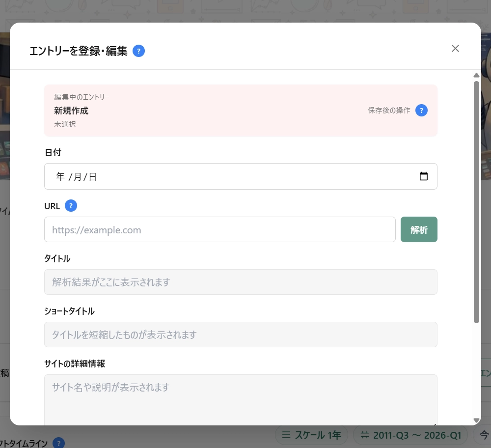Open the 2011-Q3 〜 2026-Q1 range selector

[x=411, y=435]
